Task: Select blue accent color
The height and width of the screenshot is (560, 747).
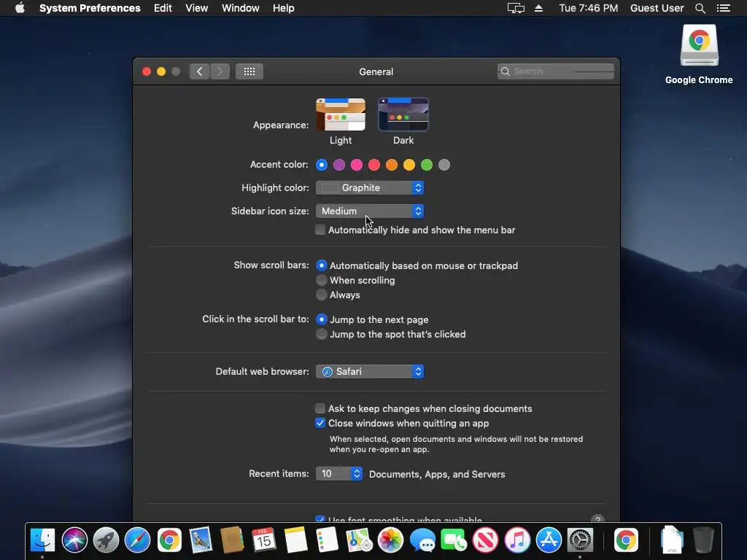Action: pos(322,165)
